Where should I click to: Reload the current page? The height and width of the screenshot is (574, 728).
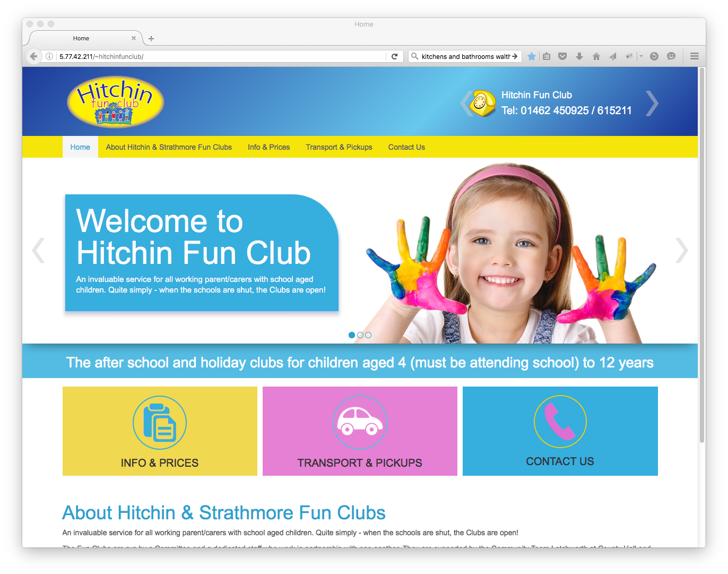coord(394,56)
